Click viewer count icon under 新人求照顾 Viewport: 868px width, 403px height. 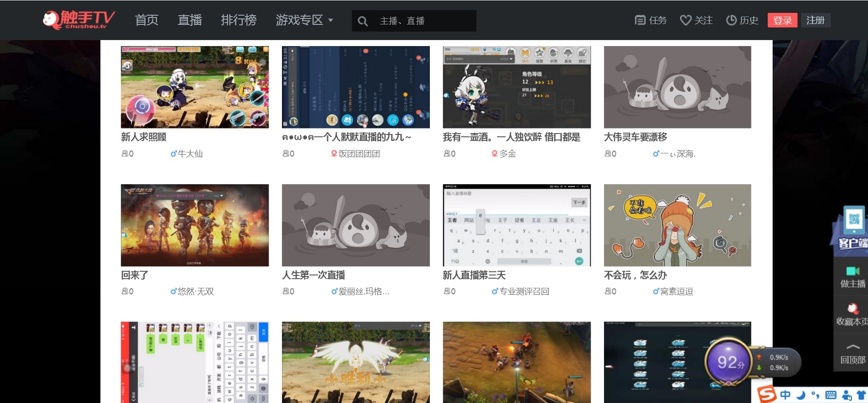(x=125, y=153)
